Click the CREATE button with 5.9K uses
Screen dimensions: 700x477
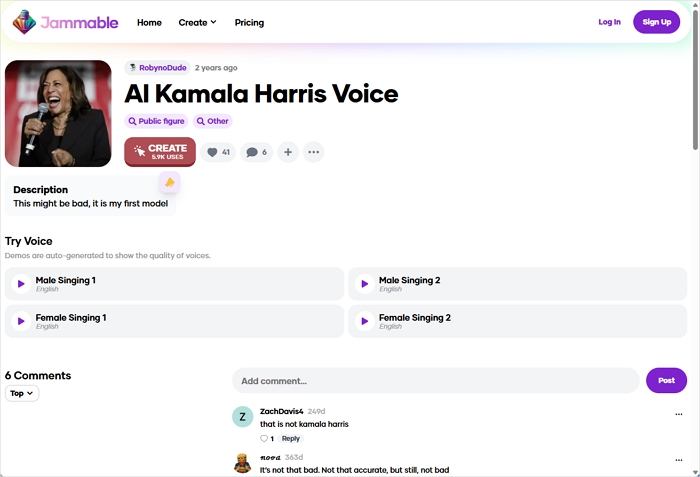tap(160, 152)
